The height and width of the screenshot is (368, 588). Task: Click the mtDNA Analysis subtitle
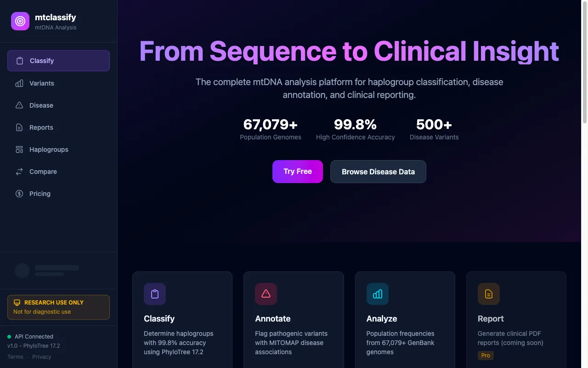click(56, 28)
